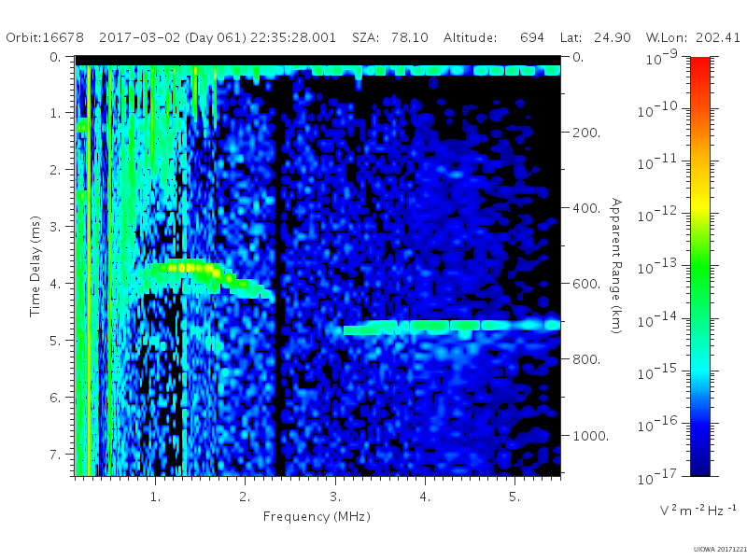Click the Frequency (MHz) axis label

click(317, 516)
